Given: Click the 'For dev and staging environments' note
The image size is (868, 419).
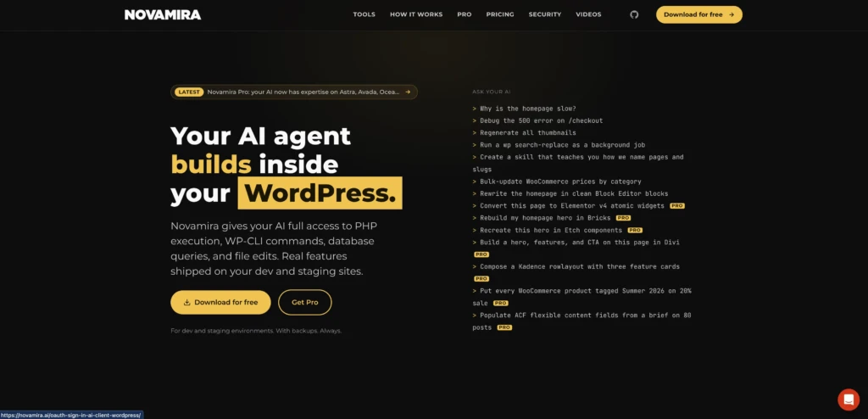Looking at the screenshot, I should click(256, 331).
